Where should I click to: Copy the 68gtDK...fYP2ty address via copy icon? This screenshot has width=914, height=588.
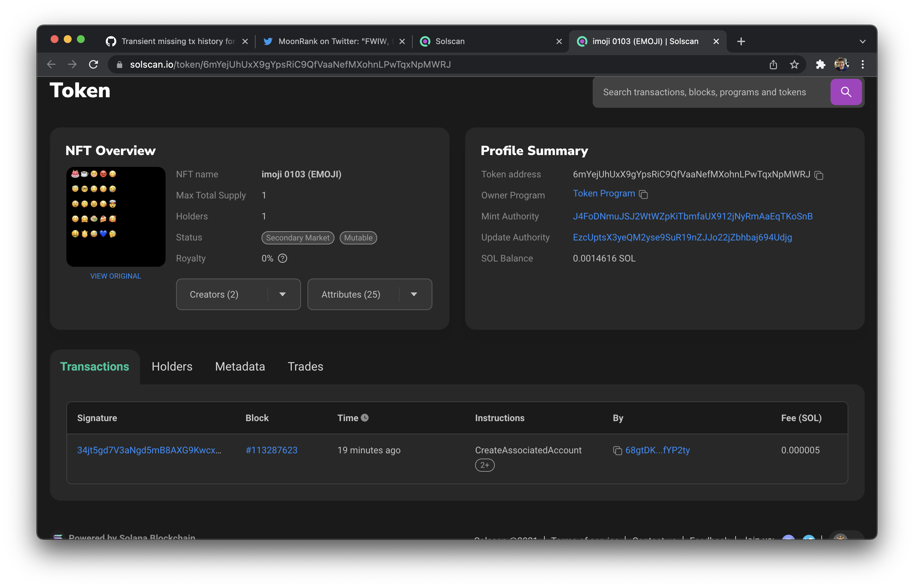pos(617,451)
